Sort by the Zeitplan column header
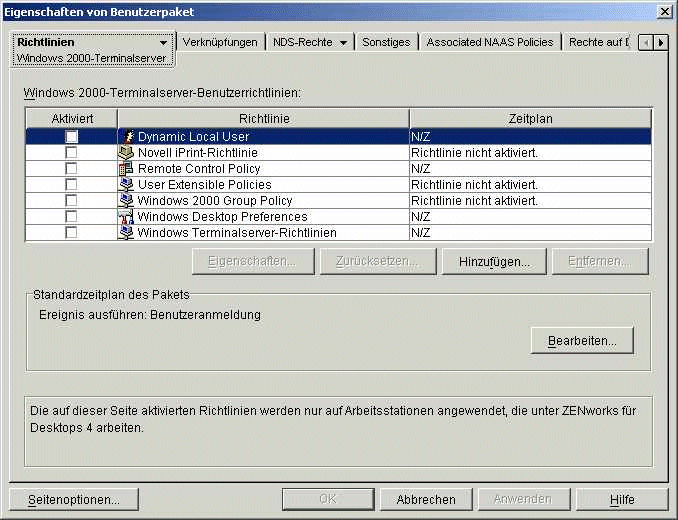This screenshot has height=520, width=678. coord(530,119)
